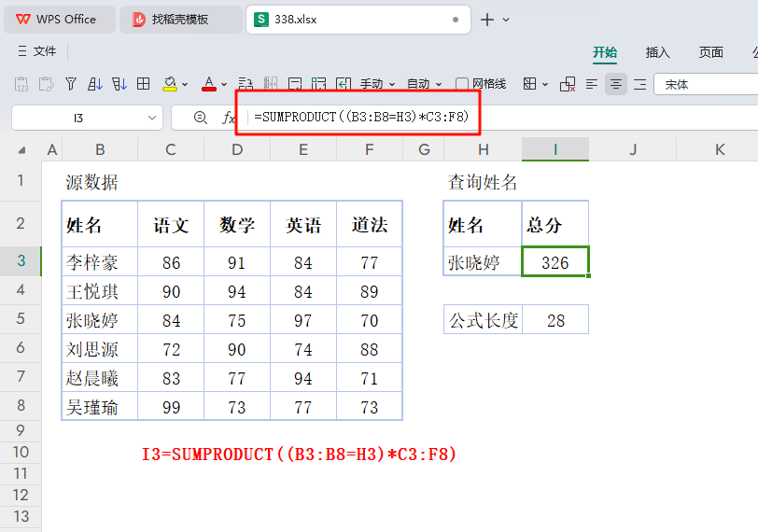758x532 pixels.
Task: Select column I header
Action: (x=554, y=149)
